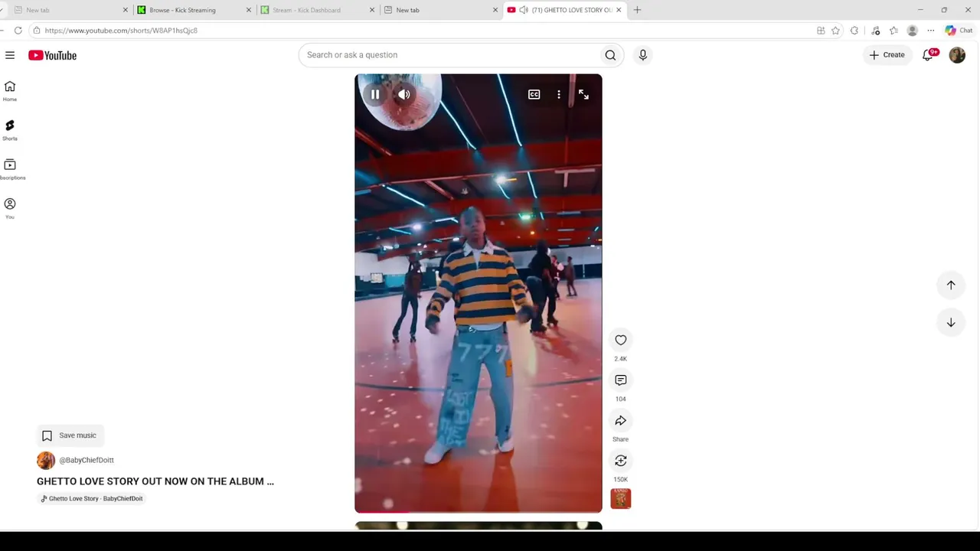
Task: Open the @BabyChiefDoitt channel link
Action: click(87, 460)
